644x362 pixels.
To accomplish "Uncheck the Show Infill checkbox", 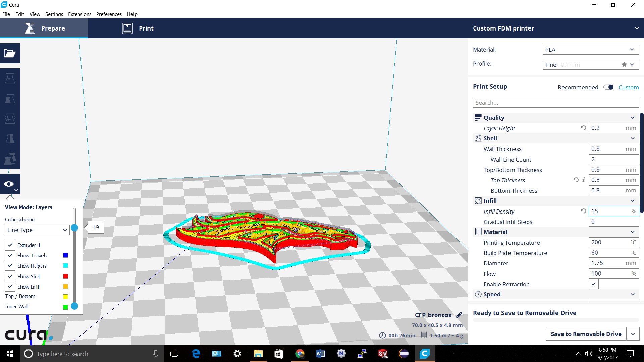I will (10, 287).
